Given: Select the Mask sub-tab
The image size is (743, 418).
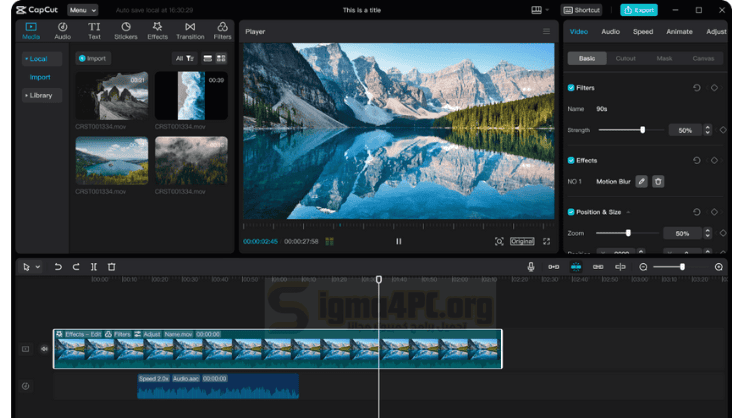Looking at the screenshot, I should (664, 58).
